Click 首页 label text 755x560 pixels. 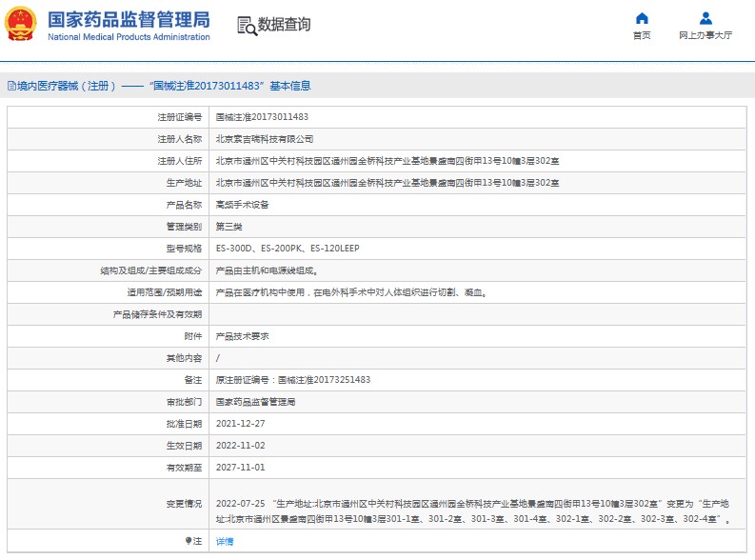coord(642,35)
